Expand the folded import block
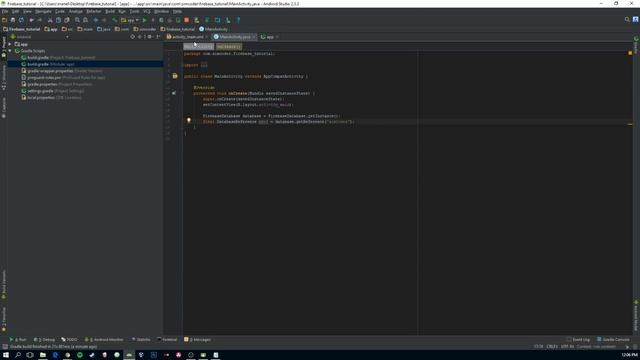The image size is (640, 360). pyautogui.click(x=204, y=65)
